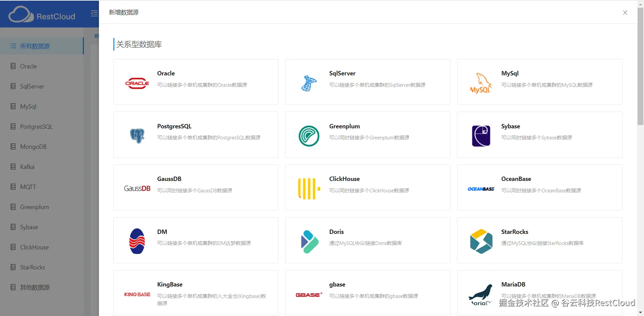Open 所有数据源 in the sidebar
Viewport: 644px width, 316px height.
(x=42, y=46)
